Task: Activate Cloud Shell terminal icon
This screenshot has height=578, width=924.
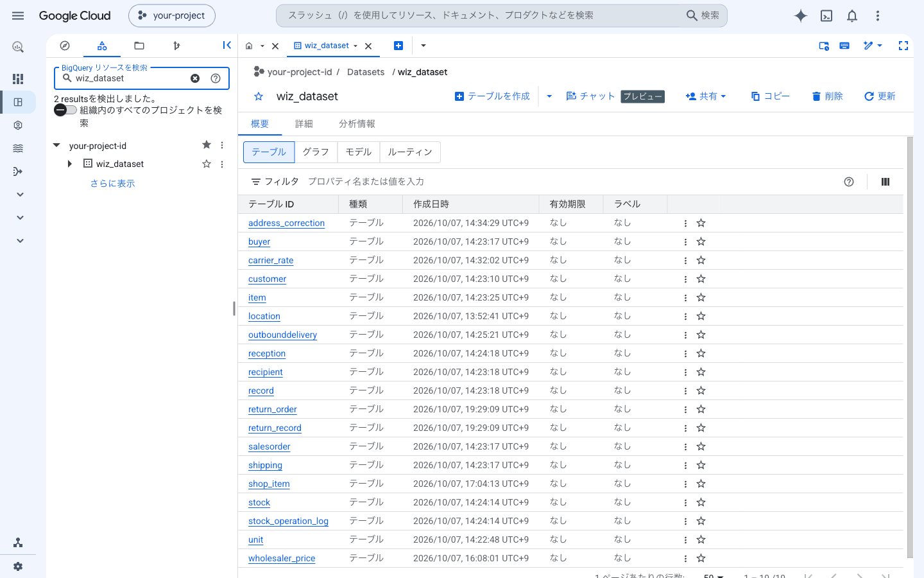Action: coord(826,16)
